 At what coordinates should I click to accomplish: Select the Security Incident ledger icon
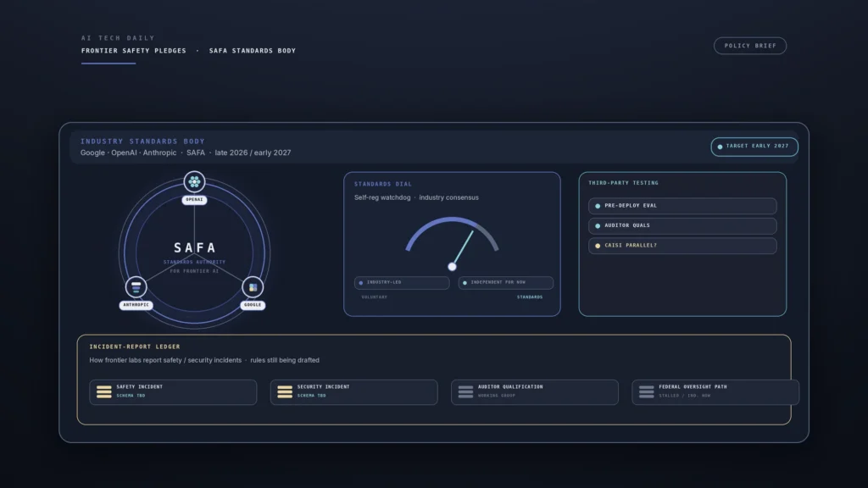tap(285, 391)
